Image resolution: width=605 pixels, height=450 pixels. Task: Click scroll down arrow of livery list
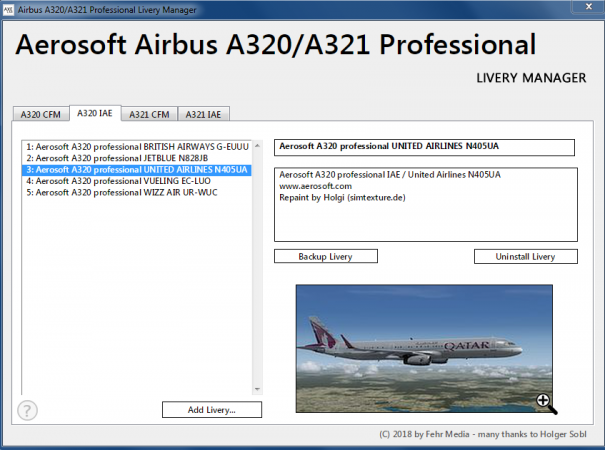[x=257, y=389]
